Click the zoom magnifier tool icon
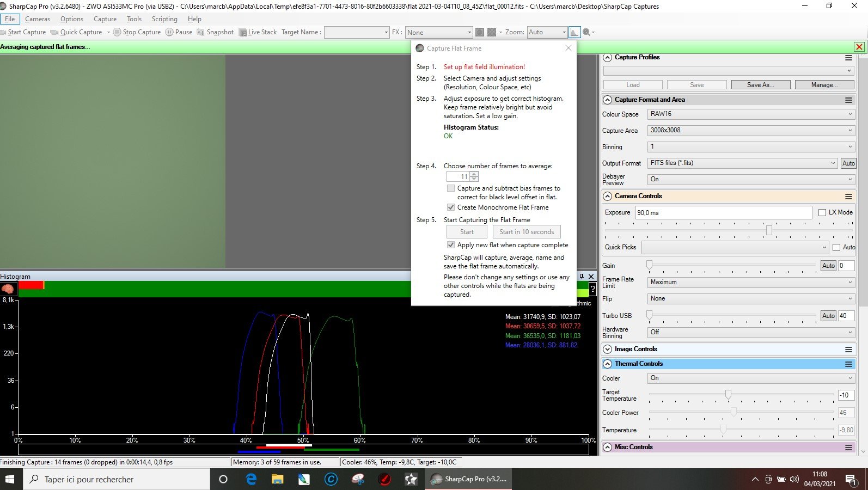This screenshot has height=490, width=868. click(586, 32)
